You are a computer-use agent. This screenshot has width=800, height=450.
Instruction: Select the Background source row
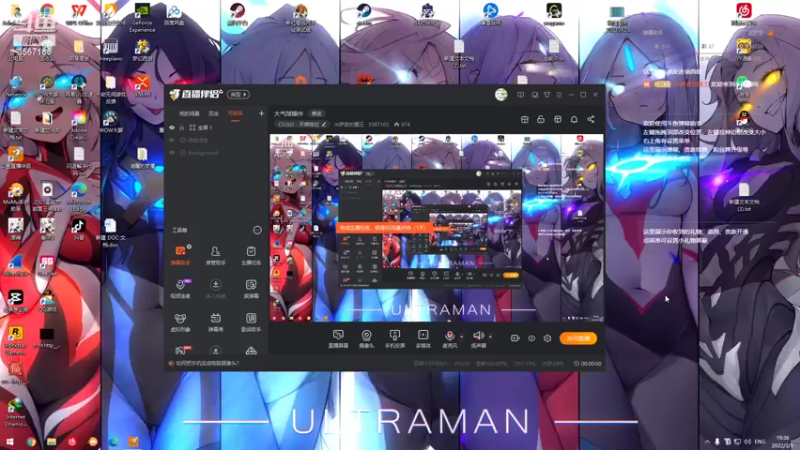coord(218,153)
